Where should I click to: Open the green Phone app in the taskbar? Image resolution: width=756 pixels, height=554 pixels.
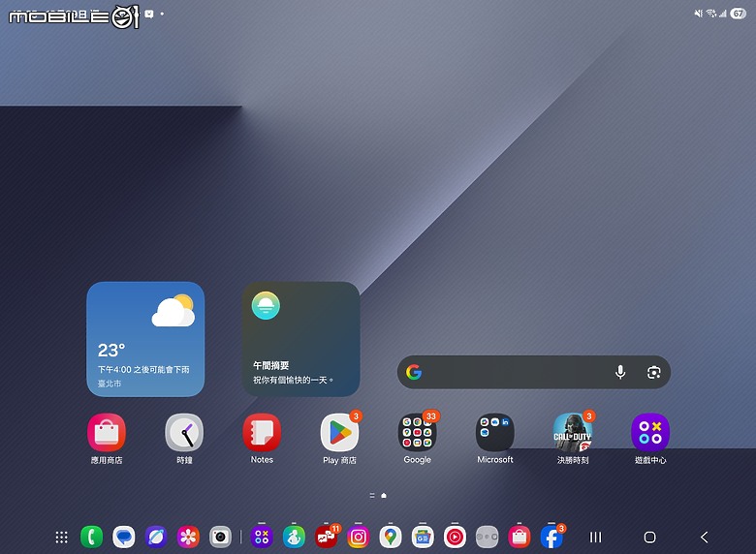(92, 537)
